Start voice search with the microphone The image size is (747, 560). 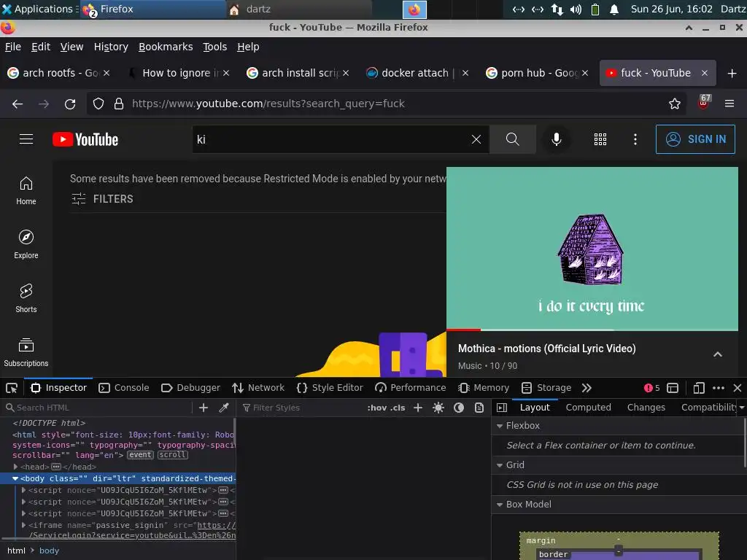coord(556,139)
